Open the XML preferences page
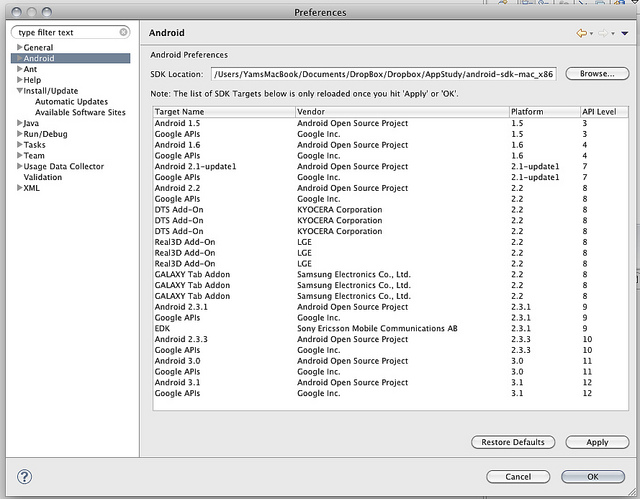 (31, 188)
